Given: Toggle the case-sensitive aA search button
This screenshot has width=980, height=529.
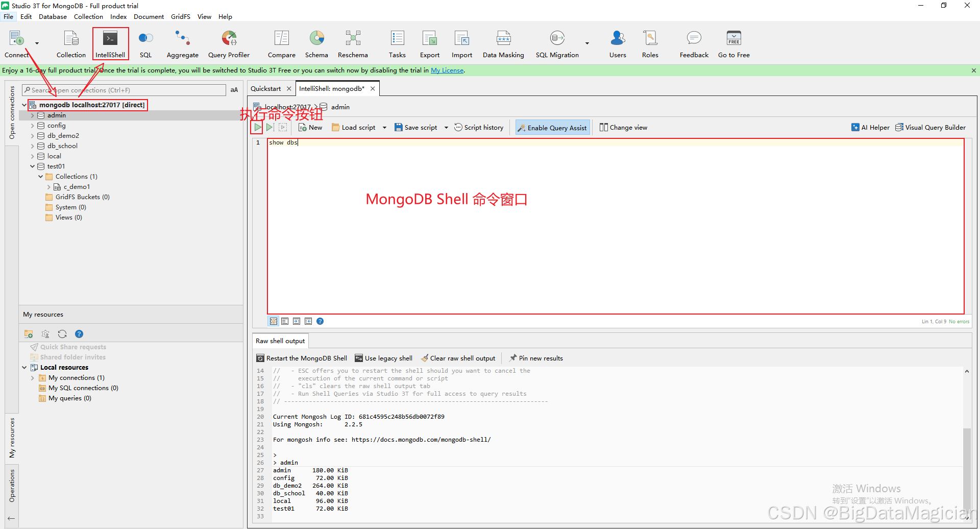Looking at the screenshot, I should click(x=234, y=90).
